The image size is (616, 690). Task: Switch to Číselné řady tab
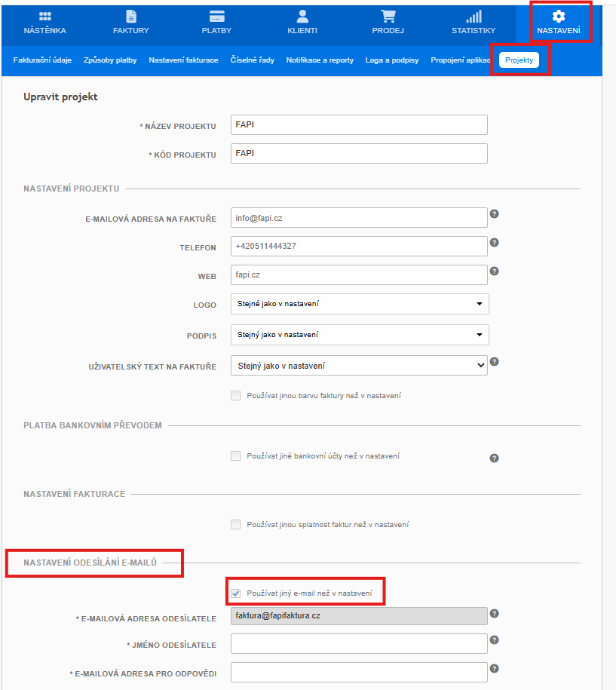pyautogui.click(x=252, y=60)
